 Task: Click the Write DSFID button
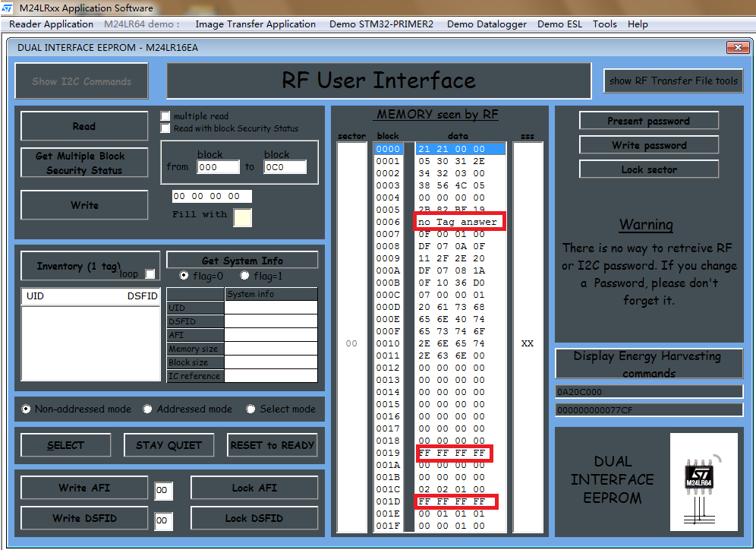(84, 518)
